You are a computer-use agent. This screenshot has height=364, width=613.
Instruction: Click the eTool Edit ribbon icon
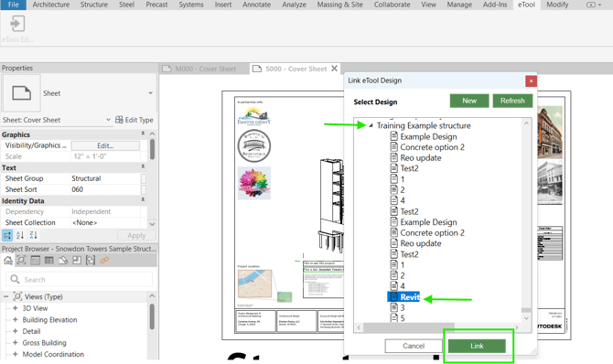(x=17, y=24)
